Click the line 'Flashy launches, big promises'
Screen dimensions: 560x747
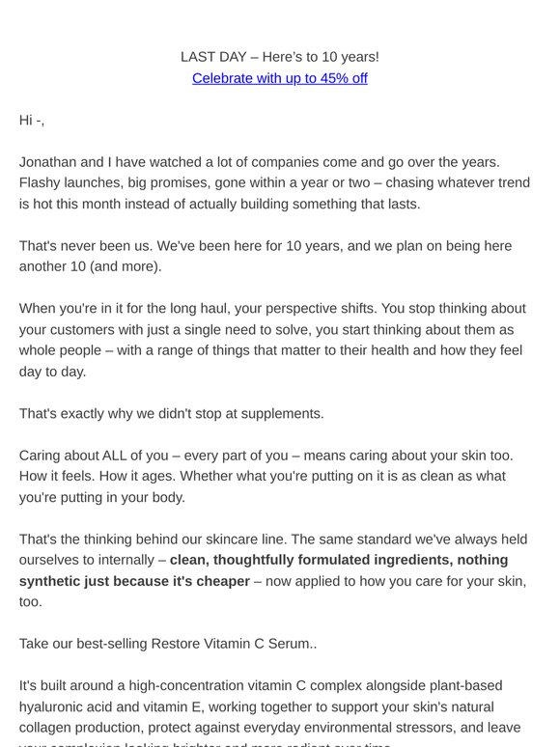pos(274,182)
